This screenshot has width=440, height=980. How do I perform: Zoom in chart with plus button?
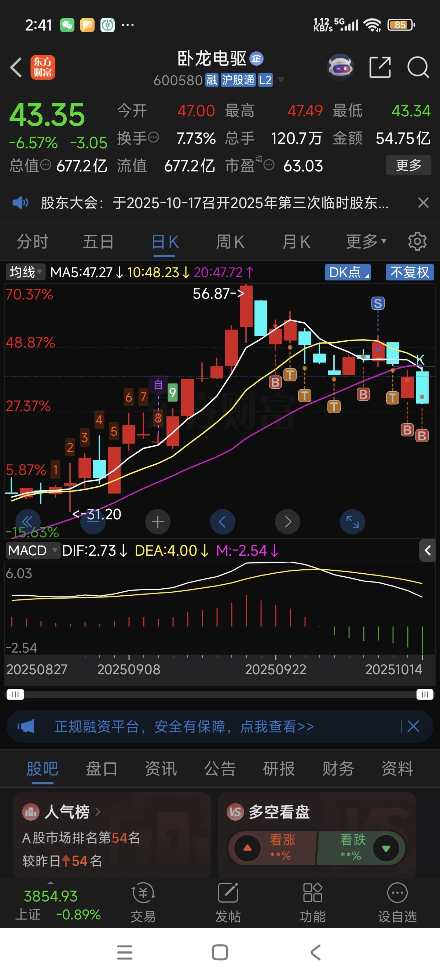click(158, 522)
